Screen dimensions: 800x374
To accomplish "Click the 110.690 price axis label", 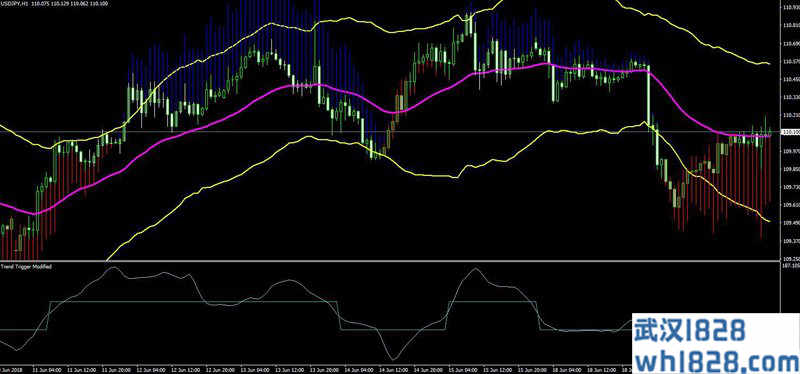I will pos(790,44).
